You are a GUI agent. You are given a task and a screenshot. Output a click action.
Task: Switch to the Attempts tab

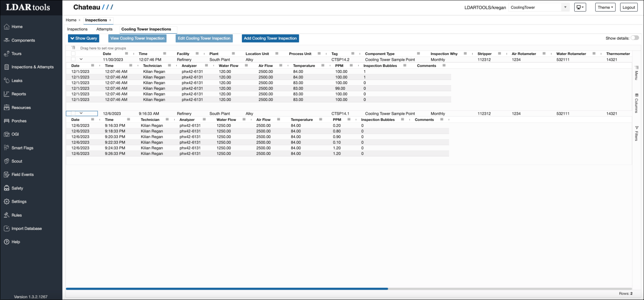point(104,29)
